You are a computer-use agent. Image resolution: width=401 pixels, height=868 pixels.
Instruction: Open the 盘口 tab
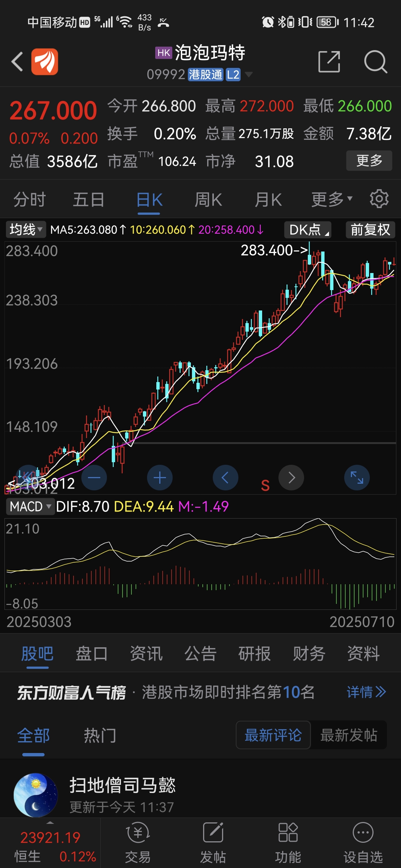(92, 654)
